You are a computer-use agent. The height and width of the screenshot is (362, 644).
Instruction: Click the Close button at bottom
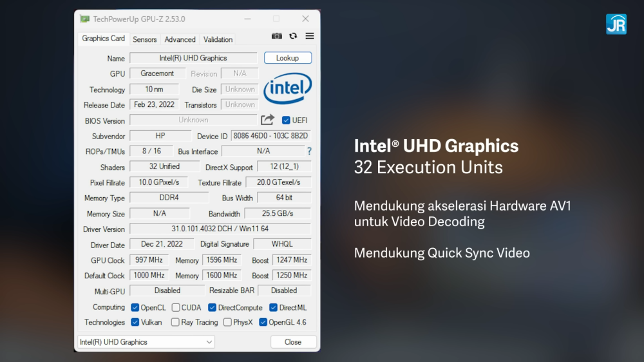(293, 342)
